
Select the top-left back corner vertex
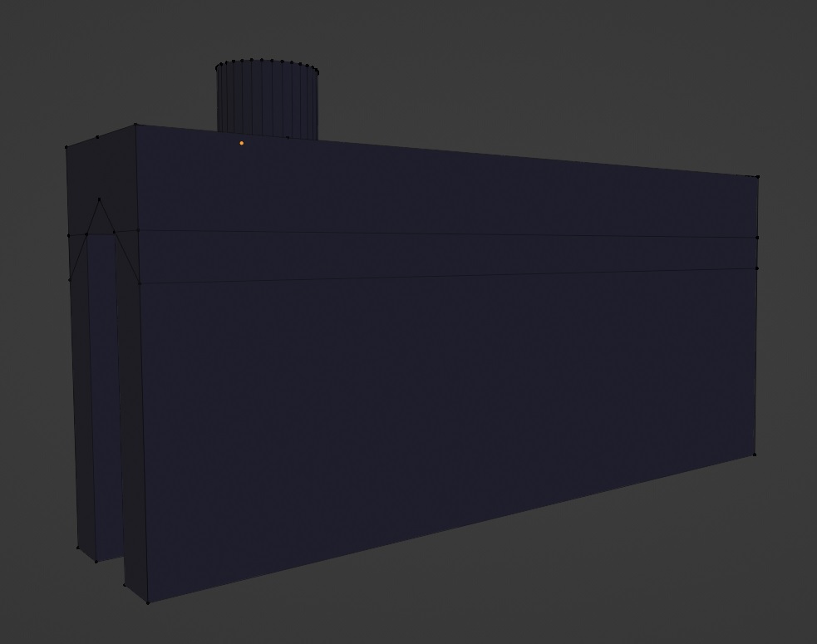66,147
